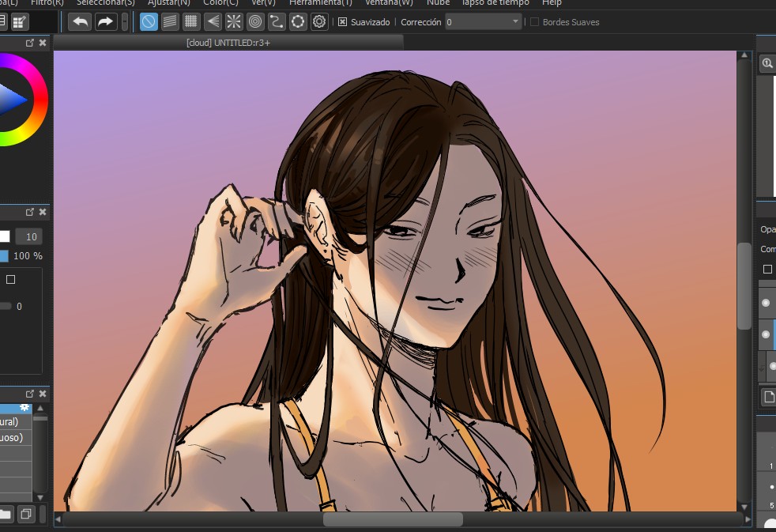Open the Color(C) menu
Image resolution: width=776 pixels, height=532 pixels.
click(x=220, y=3)
